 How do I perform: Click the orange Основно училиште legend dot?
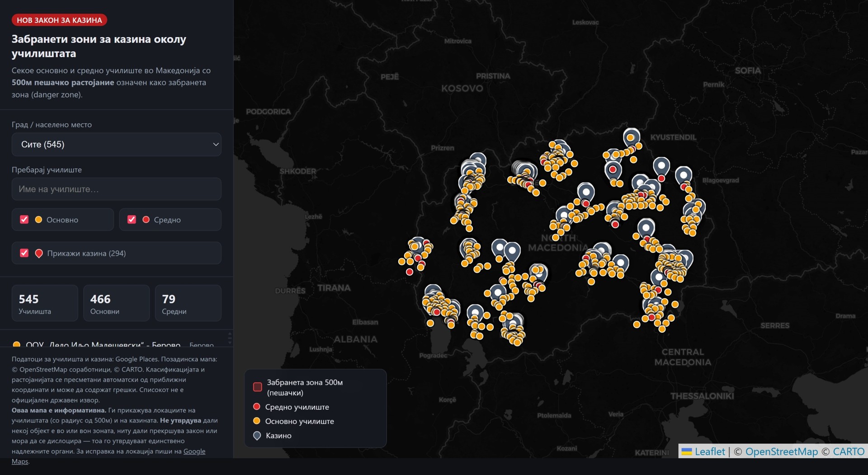256,421
